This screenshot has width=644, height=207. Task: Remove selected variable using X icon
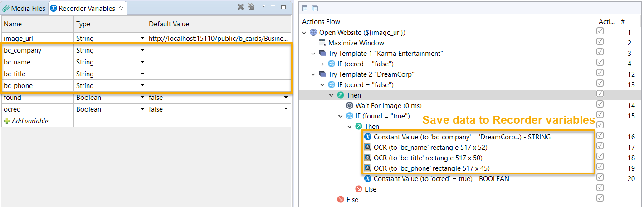(x=240, y=7)
